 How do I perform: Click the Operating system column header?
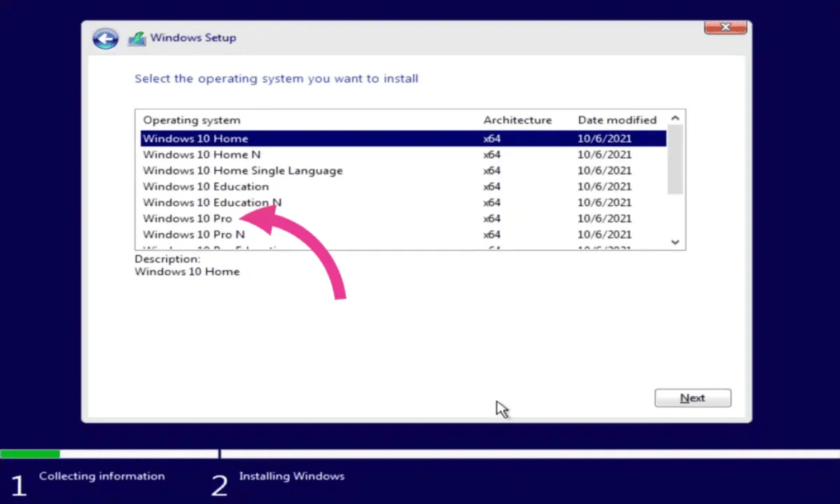click(x=192, y=120)
